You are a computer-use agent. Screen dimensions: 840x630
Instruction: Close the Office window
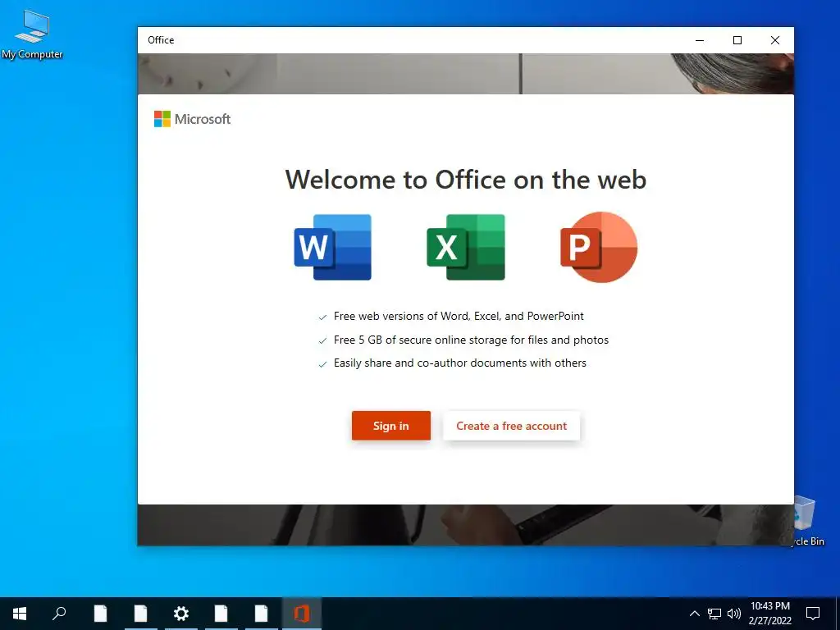(774, 40)
